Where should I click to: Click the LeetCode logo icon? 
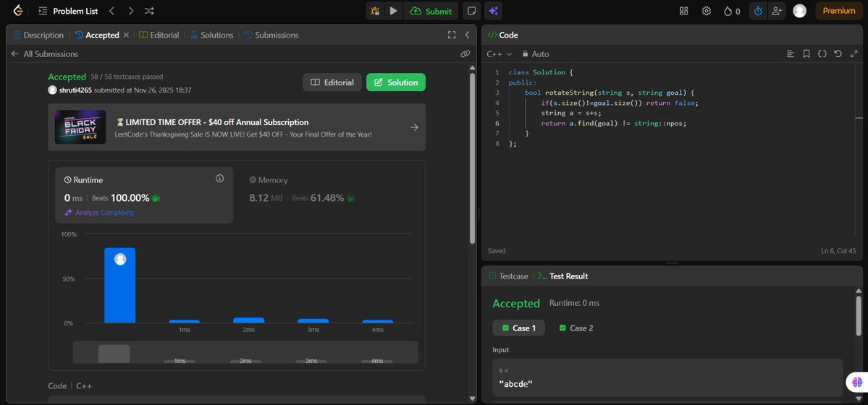tap(17, 11)
